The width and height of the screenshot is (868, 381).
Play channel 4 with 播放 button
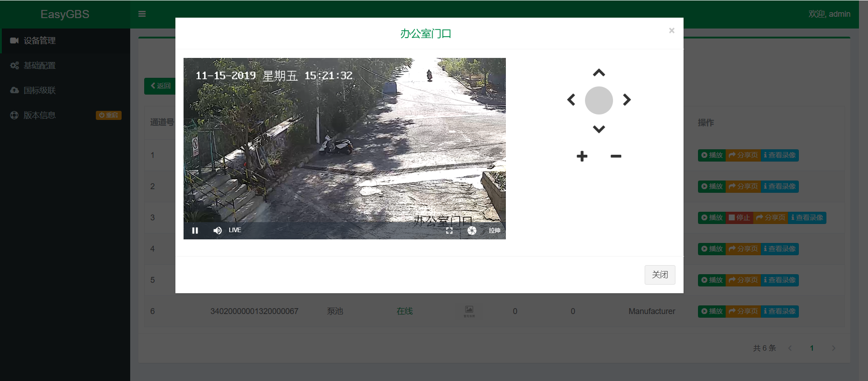[712, 249]
